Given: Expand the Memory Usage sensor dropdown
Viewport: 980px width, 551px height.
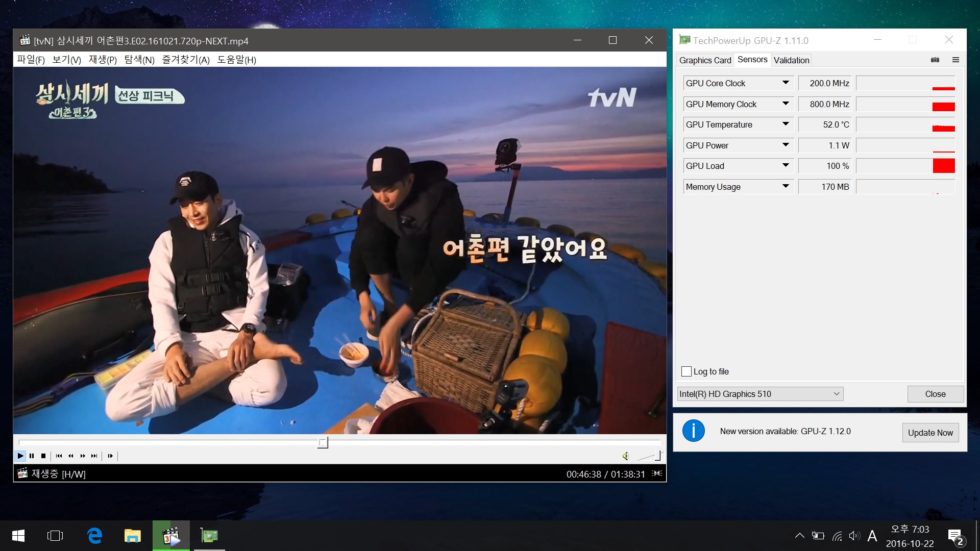Looking at the screenshot, I should tap(786, 187).
